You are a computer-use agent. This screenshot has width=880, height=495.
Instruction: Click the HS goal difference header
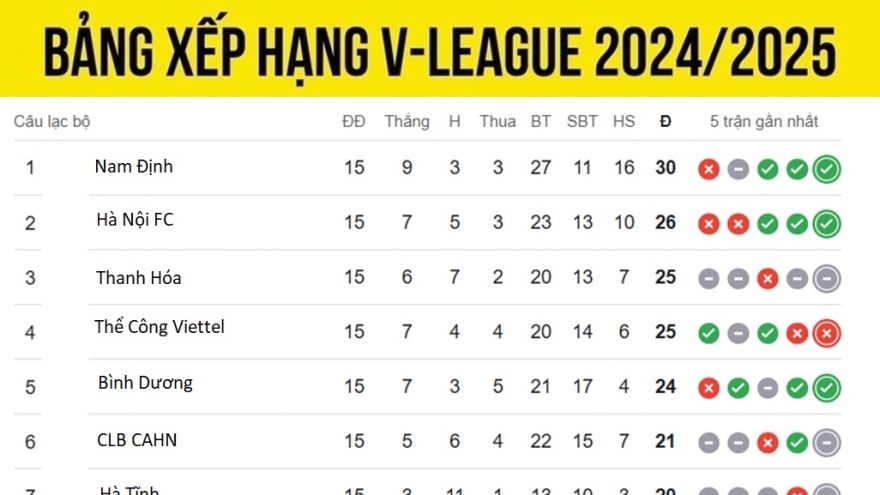pos(624,122)
